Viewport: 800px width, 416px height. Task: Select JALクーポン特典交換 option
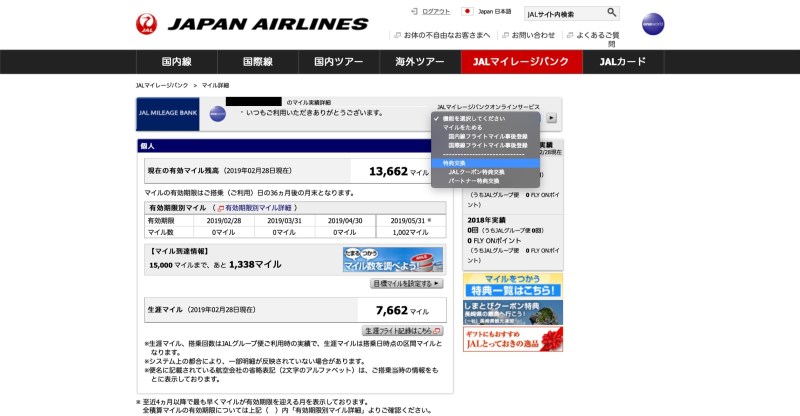coord(485,172)
